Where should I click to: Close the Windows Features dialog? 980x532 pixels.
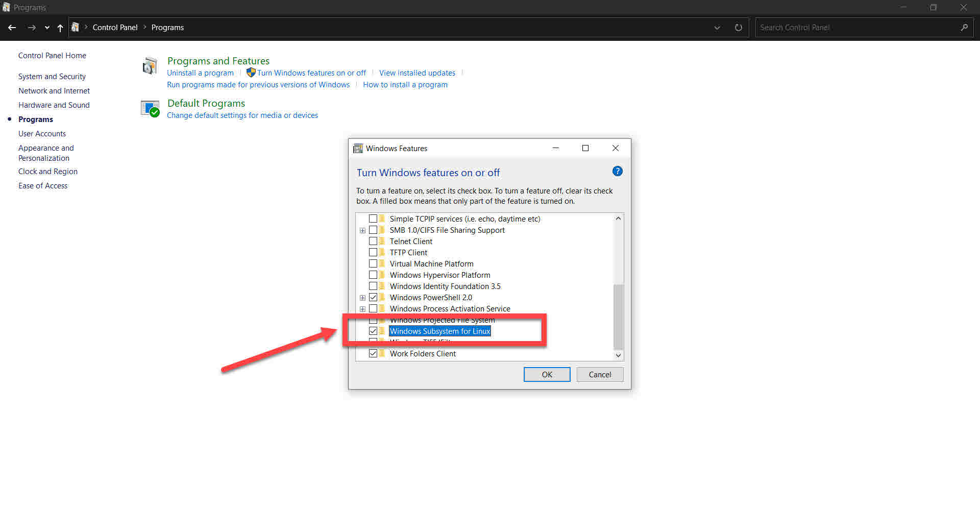616,148
